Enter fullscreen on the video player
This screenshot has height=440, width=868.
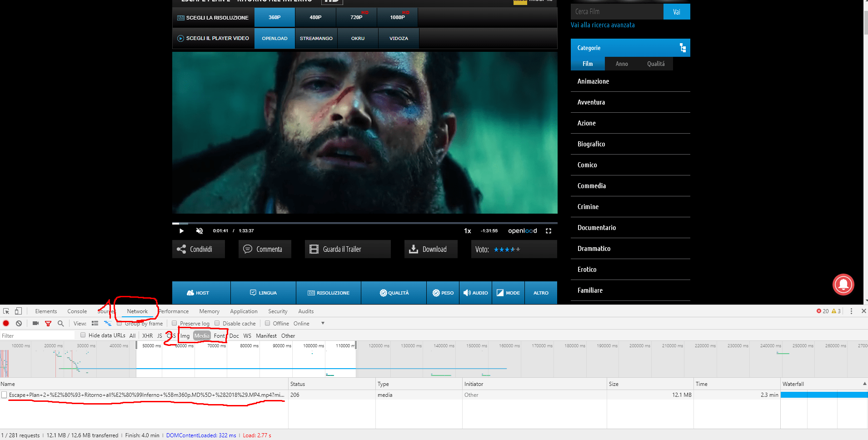click(549, 231)
